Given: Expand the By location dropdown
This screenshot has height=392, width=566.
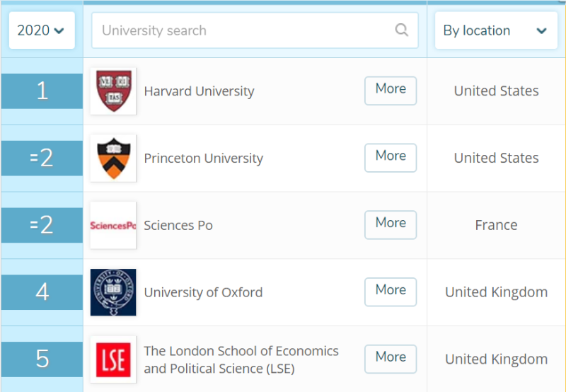Looking at the screenshot, I should point(495,30).
